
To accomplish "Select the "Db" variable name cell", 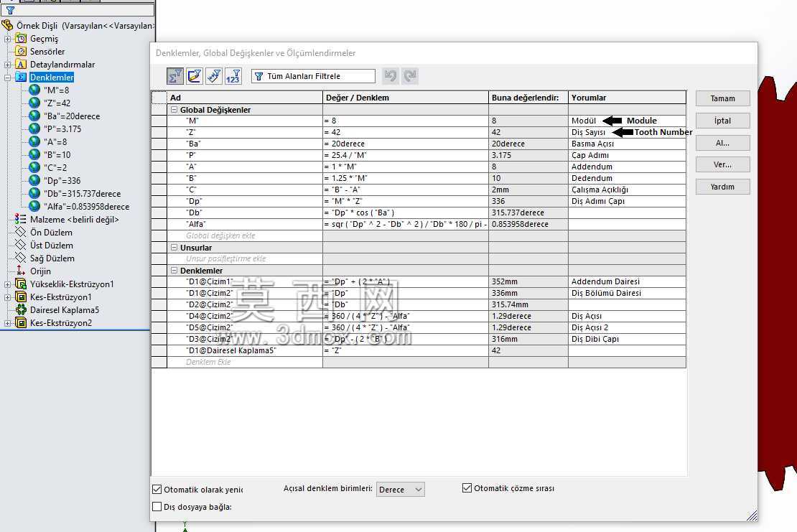I will click(x=245, y=213).
